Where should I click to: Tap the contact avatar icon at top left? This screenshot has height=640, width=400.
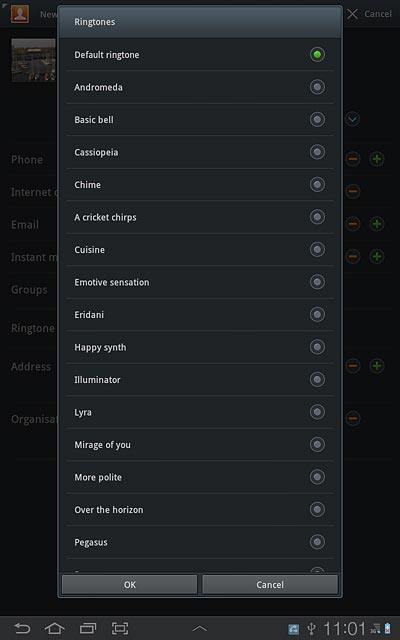20,14
